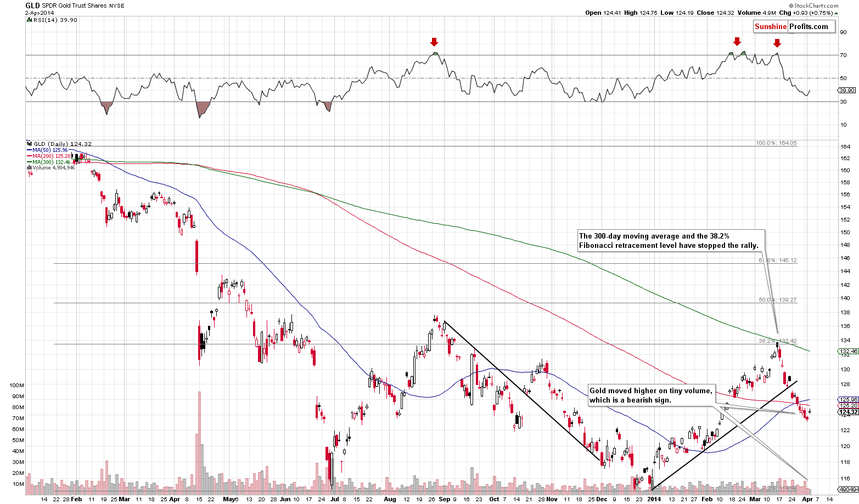The width and height of the screenshot is (859, 504).
Task: Click the red MA(200) line swatch
Action: coord(30,156)
